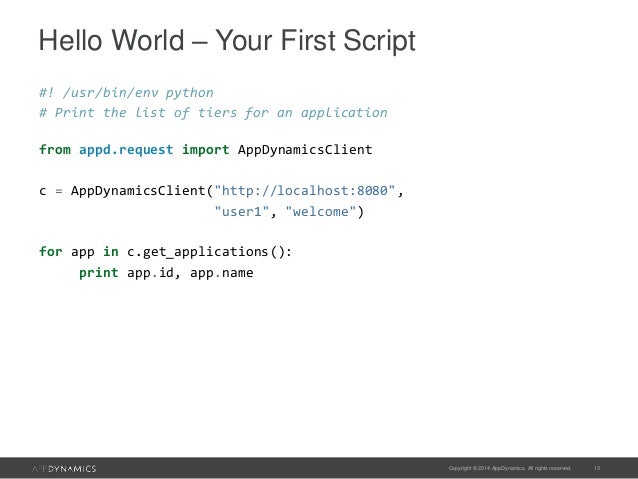The height and width of the screenshot is (479, 638).
Task: Click 'AppDynamicsClient' in the import line
Action: pos(305,150)
